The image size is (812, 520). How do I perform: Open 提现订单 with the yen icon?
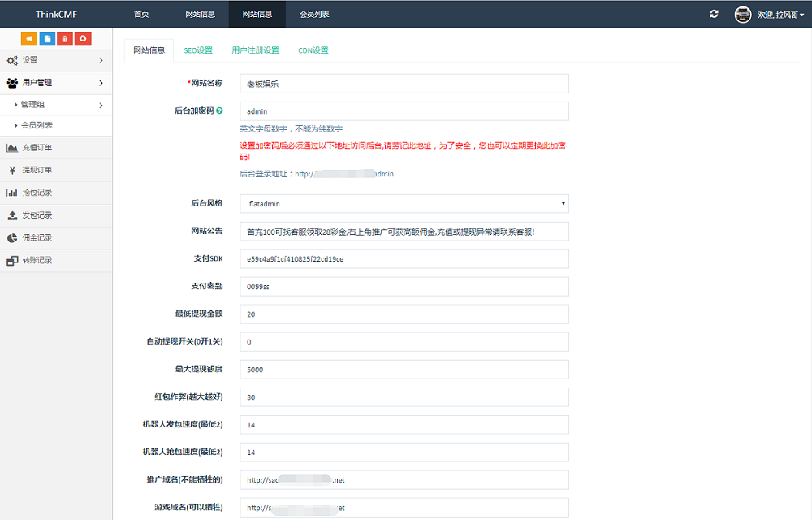point(37,171)
